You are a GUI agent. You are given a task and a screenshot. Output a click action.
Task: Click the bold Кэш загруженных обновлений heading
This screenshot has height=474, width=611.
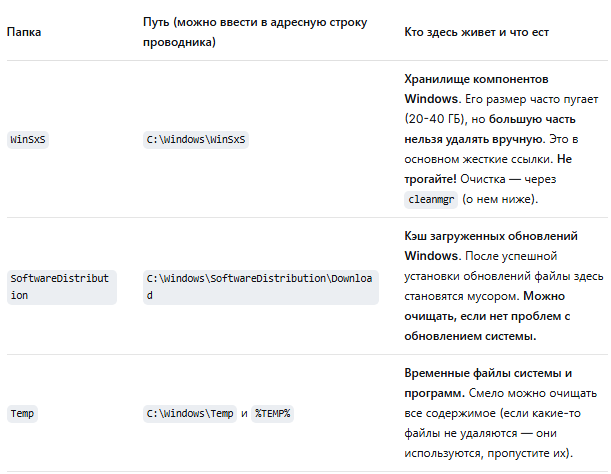click(491, 236)
